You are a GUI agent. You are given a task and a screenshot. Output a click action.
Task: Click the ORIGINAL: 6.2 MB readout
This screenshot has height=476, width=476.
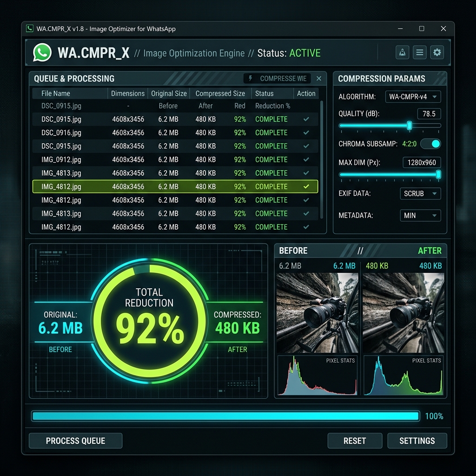[x=60, y=323]
